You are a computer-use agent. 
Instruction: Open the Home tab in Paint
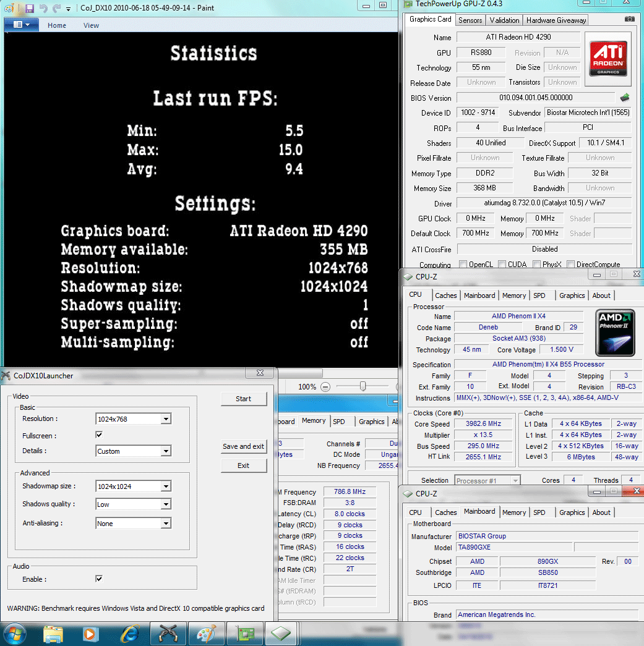(56, 25)
